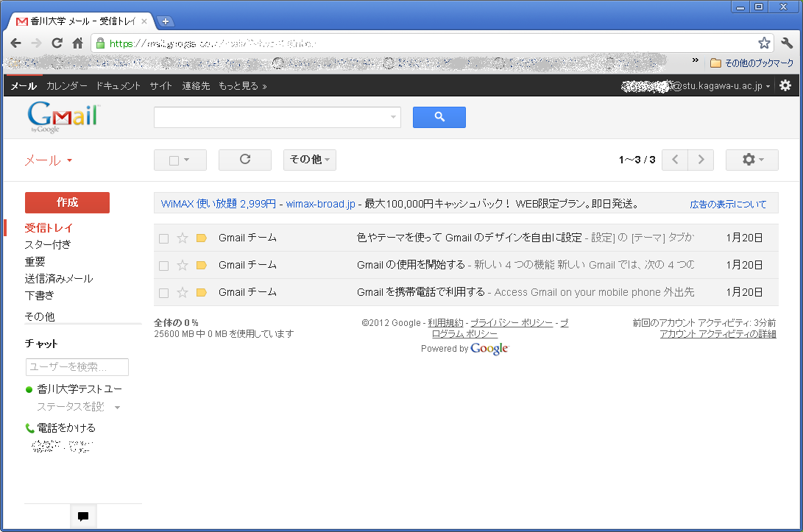Click the green phone icon beside 電話をかける
The image size is (803, 532).
pos(29,428)
